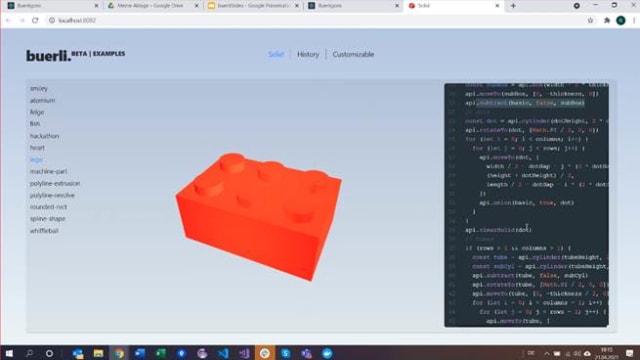The image size is (640, 360).
Task: Load the fish example
Action: (x=35, y=124)
